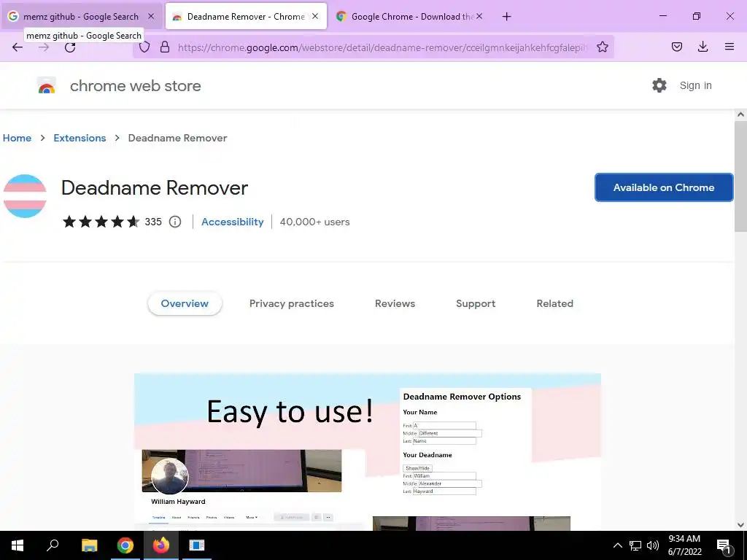Click the page scrollbar down arrow
The height and width of the screenshot is (560, 747).
tap(740, 525)
